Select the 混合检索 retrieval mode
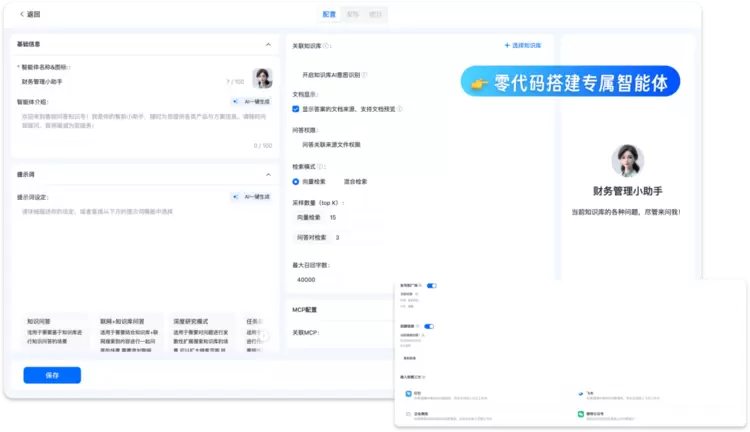The height and width of the screenshot is (432, 750). [355, 182]
